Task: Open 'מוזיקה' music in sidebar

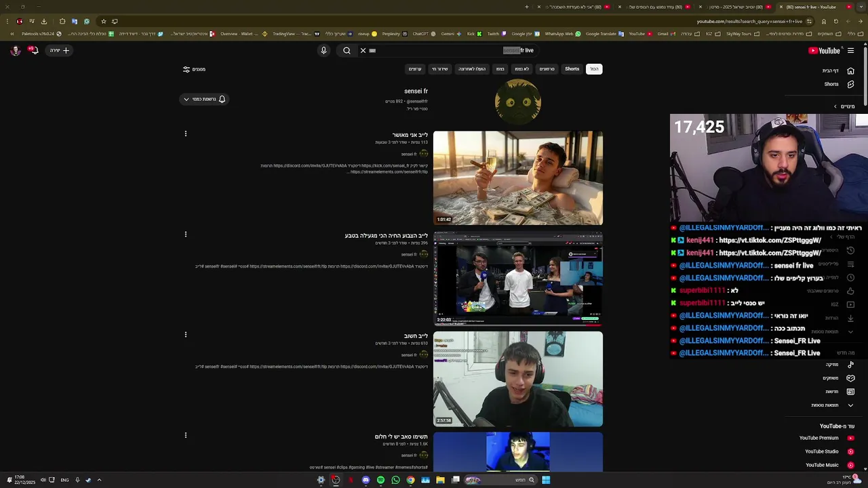Action: tap(838, 365)
